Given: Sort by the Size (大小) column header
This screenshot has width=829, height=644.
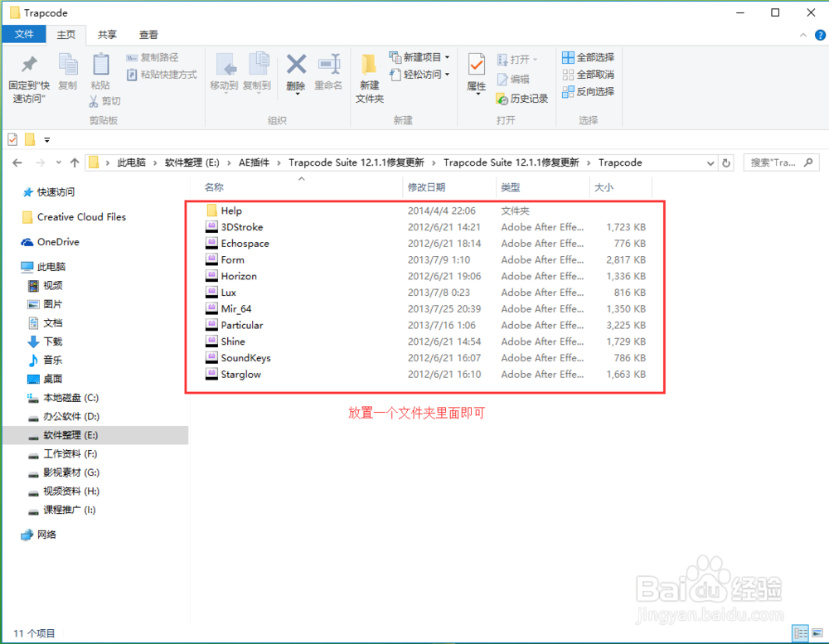Looking at the screenshot, I should coord(604,187).
